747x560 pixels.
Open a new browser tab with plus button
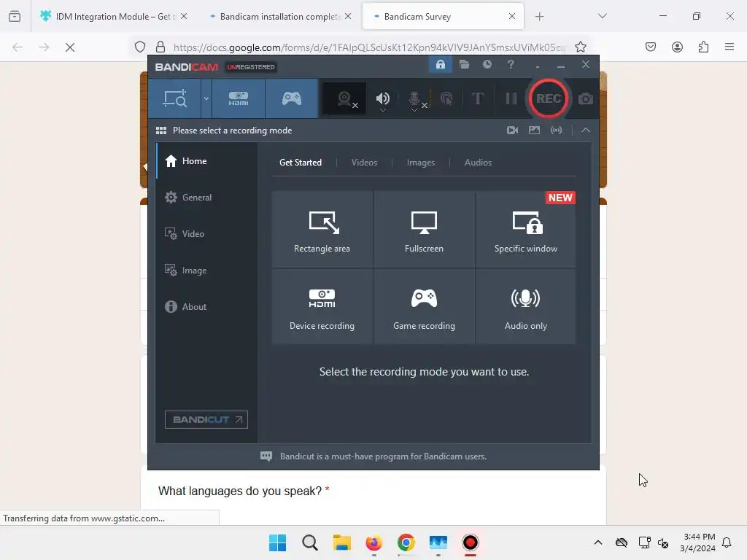point(539,17)
